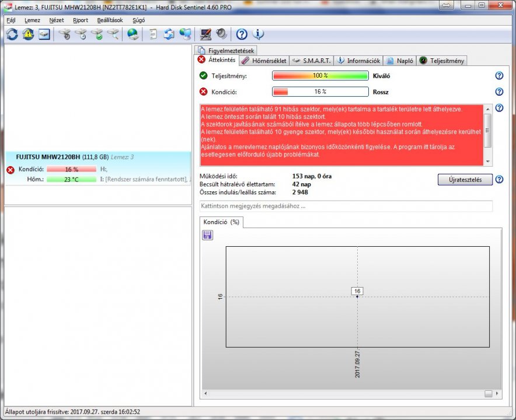Click right arrow of graph horizontal scrollbar

point(497,393)
